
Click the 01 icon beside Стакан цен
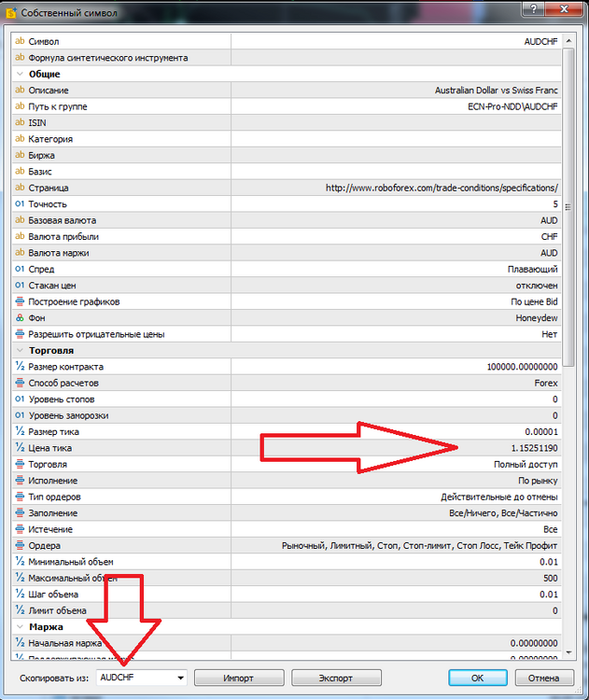(20, 285)
